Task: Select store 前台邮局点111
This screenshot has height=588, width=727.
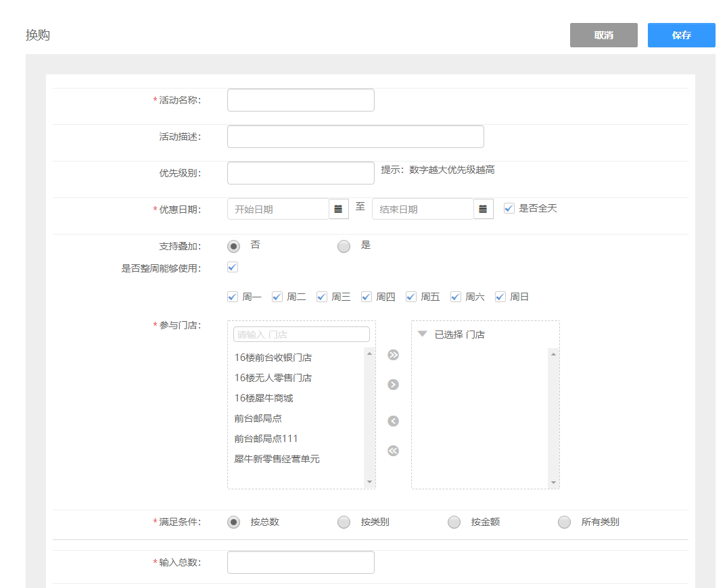Action: [x=266, y=439]
